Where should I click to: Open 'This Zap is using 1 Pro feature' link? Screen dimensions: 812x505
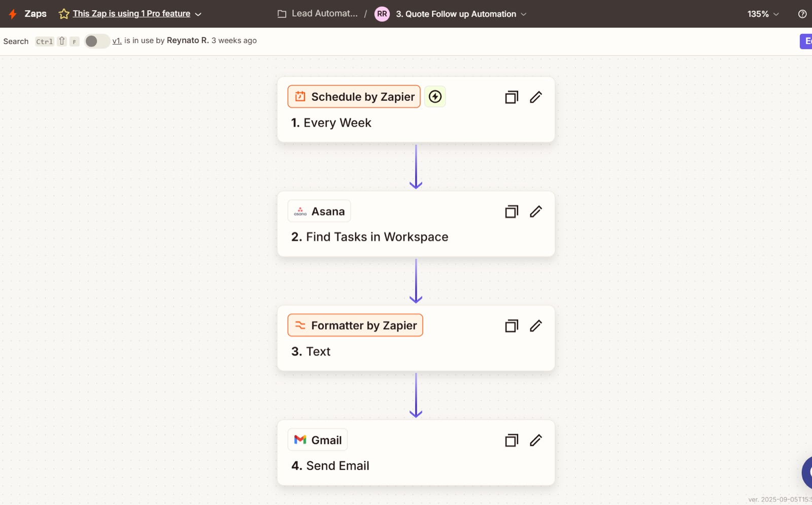coord(131,14)
